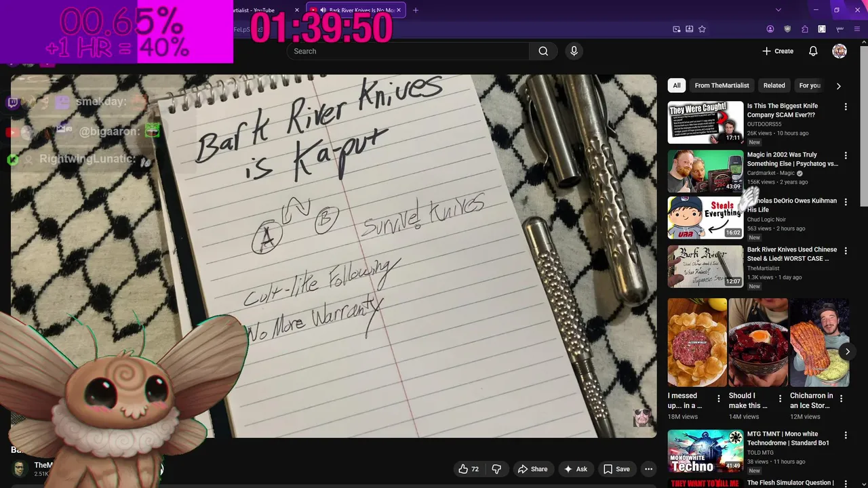
Task: Click the Create button
Action: pos(777,51)
